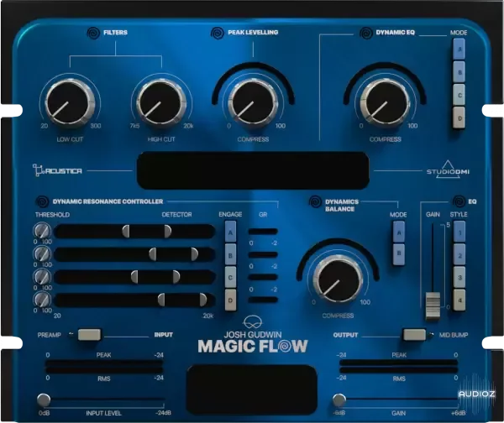
Task: Click the Studio DMI logo
Action: pos(448,170)
